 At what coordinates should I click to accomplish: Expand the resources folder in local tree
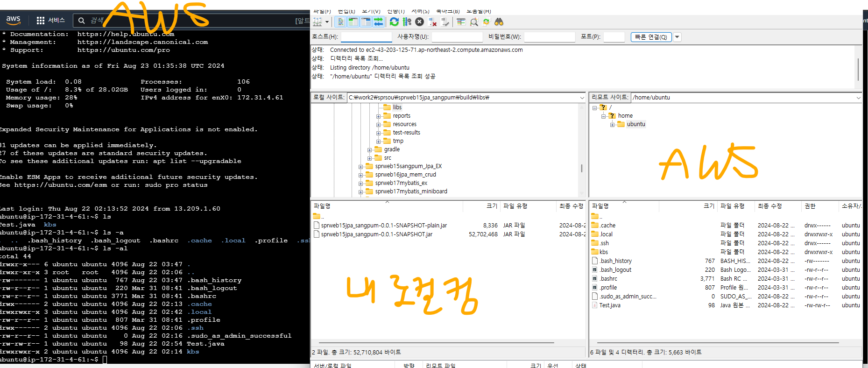379,125
